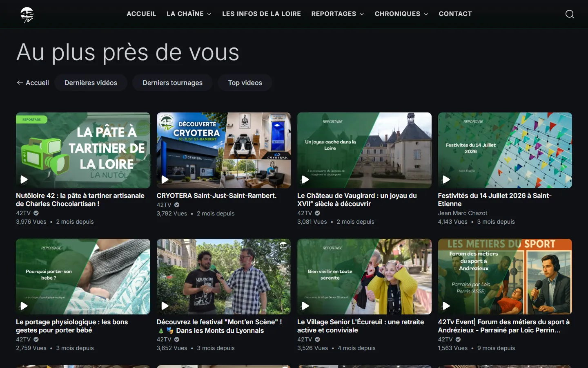The width and height of the screenshot is (588, 368).
Task: Play the Château de Vaugirard video
Action: click(305, 180)
